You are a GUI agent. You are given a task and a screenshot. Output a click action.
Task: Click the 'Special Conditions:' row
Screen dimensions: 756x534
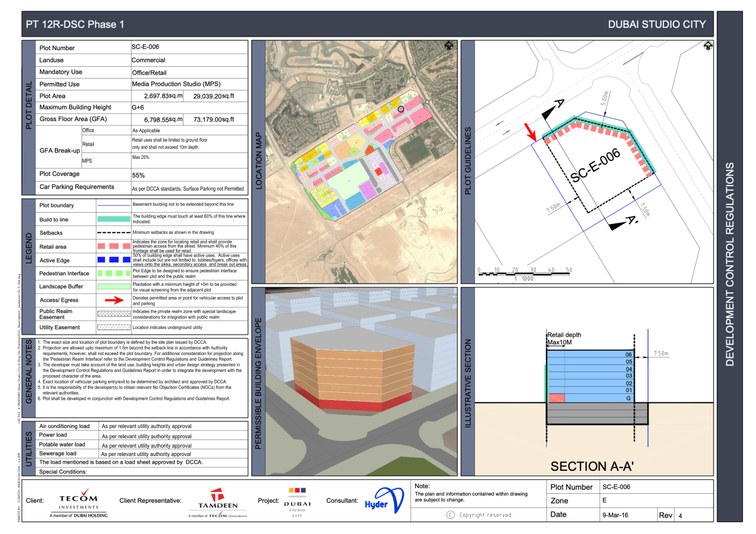coord(141,471)
